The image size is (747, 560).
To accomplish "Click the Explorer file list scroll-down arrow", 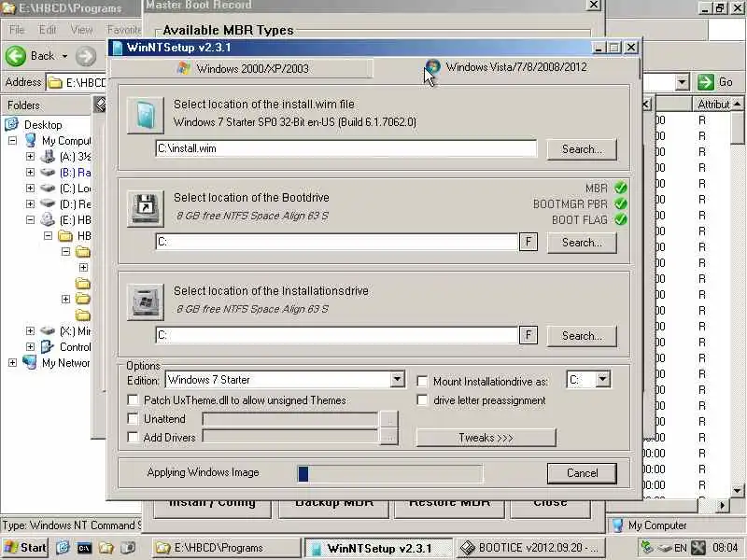I will coord(737,490).
